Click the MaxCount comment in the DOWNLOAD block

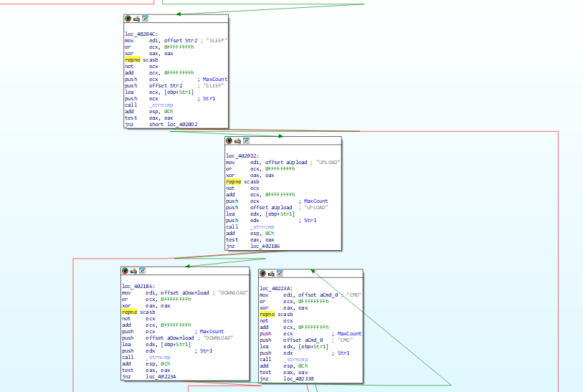pyautogui.click(x=212, y=331)
